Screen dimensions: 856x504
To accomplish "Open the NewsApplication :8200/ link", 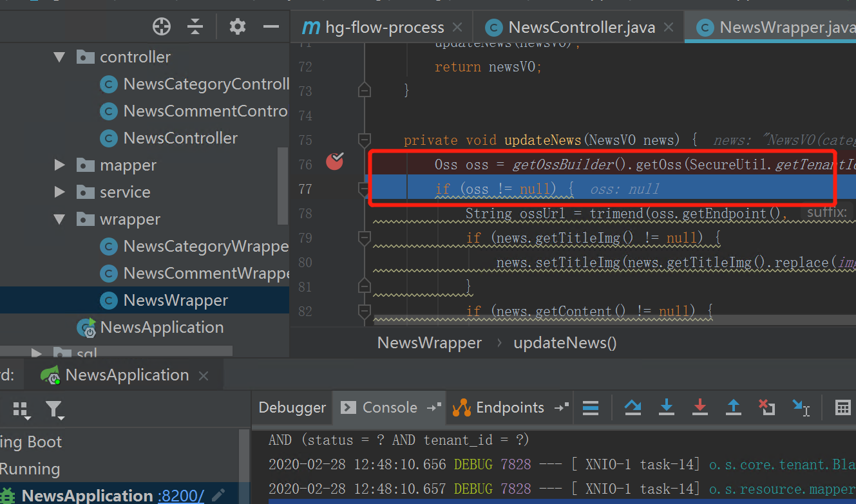I will tap(181, 495).
